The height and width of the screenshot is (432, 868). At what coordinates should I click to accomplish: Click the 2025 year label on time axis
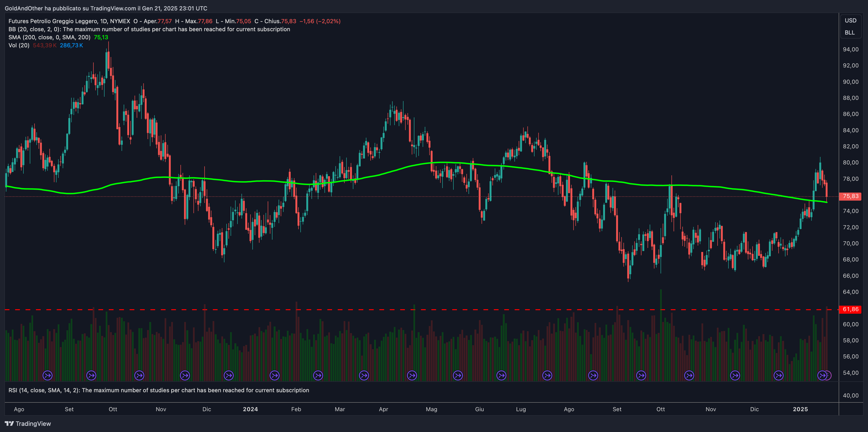pos(800,409)
